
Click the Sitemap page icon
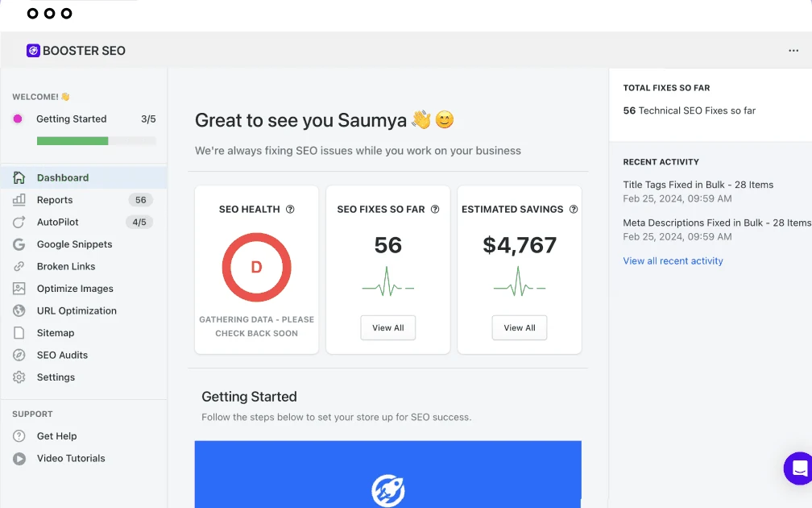(x=19, y=333)
